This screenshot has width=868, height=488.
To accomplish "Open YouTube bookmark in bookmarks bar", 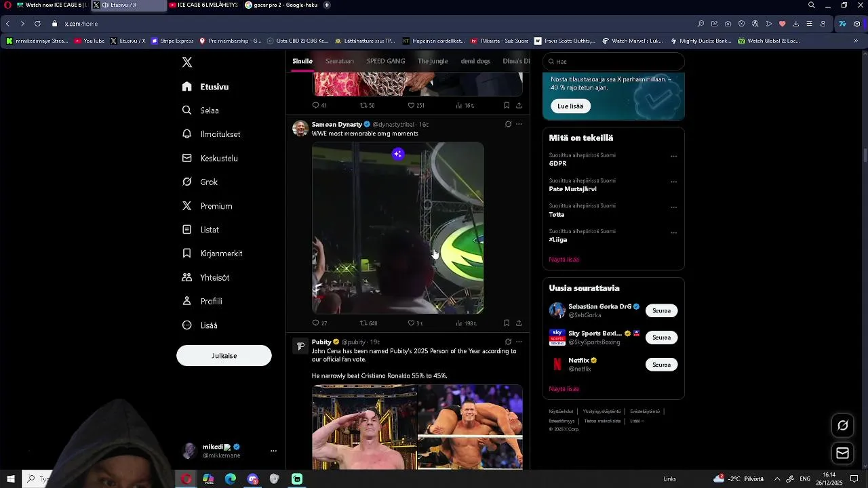I will pyautogui.click(x=90, y=41).
